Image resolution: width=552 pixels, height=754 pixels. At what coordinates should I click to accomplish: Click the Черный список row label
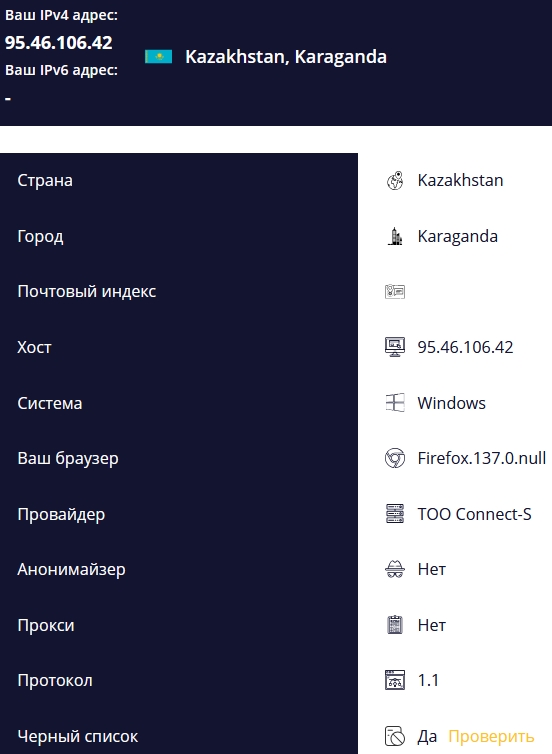tap(77, 736)
